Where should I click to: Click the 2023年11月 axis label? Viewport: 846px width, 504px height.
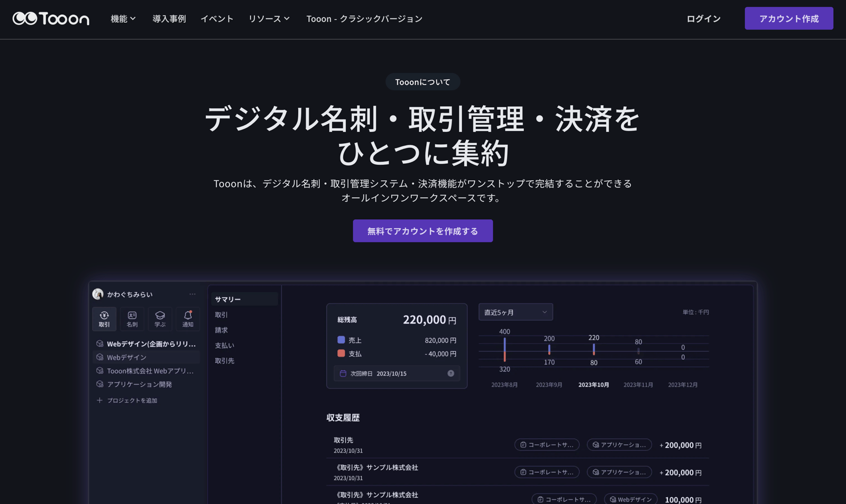pos(638,385)
